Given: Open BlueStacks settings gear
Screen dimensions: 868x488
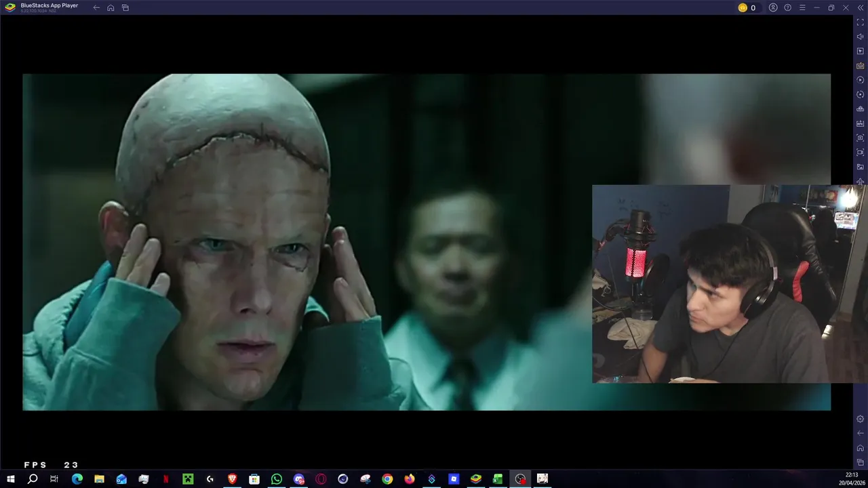Looking at the screenshot, I should point(861,419).
